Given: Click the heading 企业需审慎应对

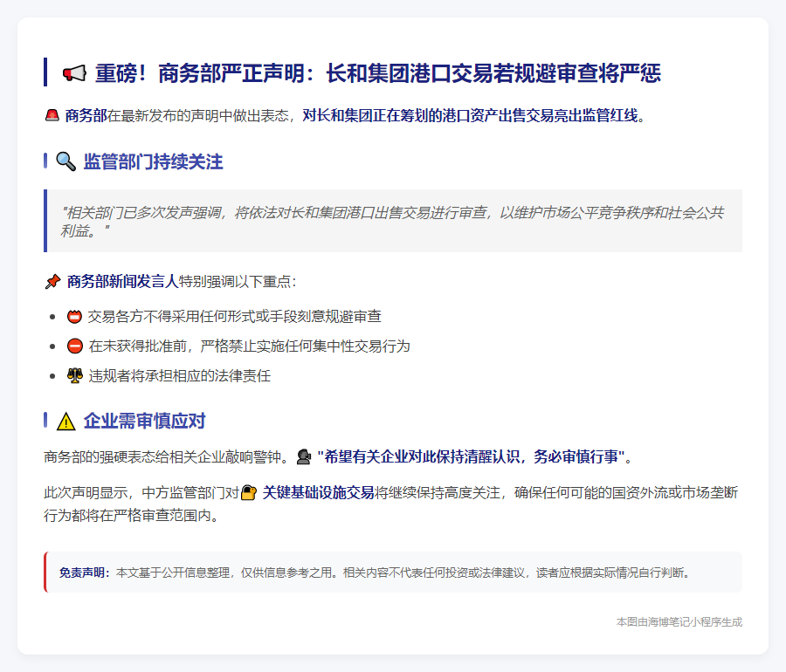Looking at the screenshot, I should click(x=144, y=422).
